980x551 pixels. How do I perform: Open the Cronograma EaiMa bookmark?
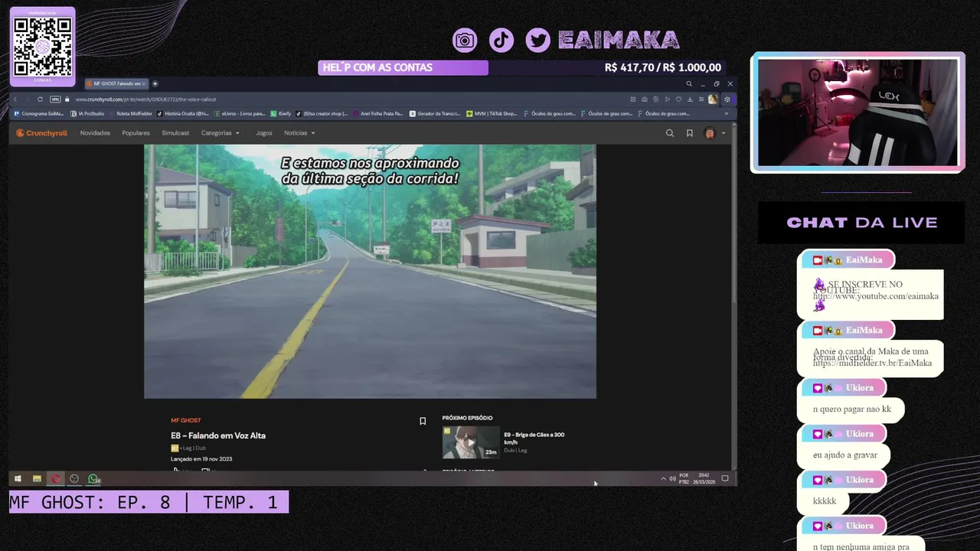39,113
